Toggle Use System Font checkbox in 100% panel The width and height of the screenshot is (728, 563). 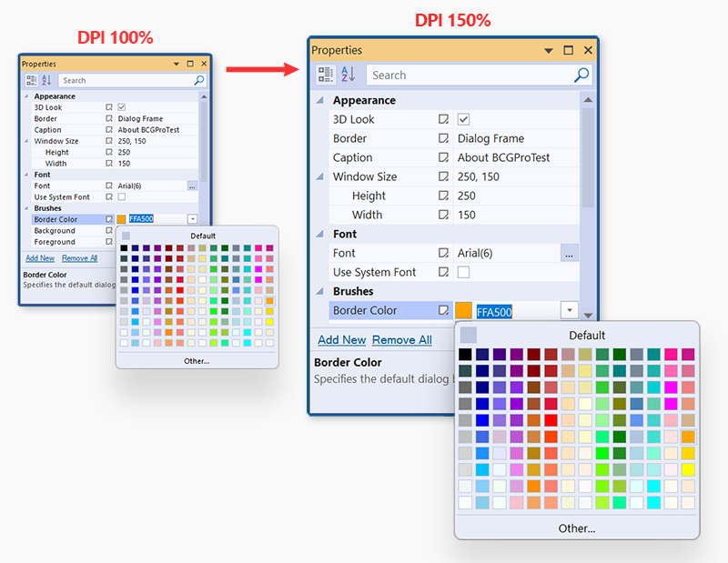tap(122, 196)
